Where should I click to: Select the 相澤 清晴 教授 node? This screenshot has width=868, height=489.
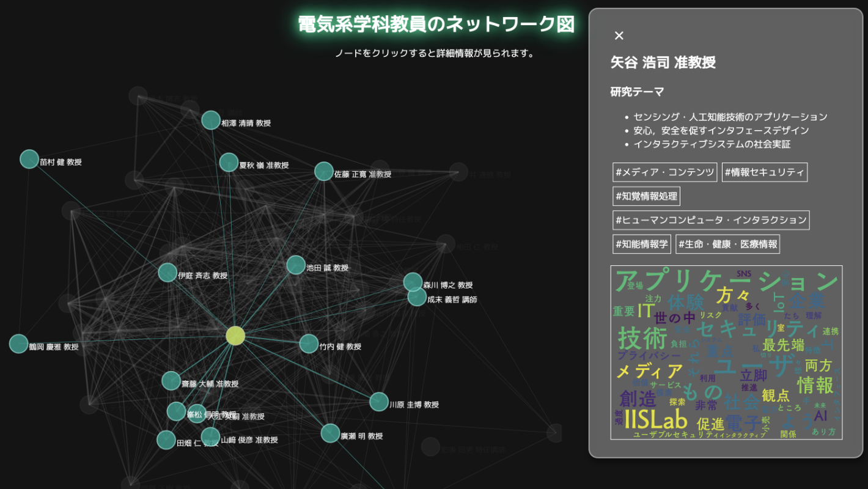click(211, 120)
